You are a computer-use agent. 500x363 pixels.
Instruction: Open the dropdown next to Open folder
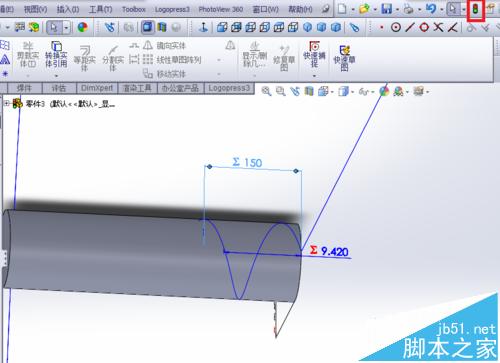point(375,9)
